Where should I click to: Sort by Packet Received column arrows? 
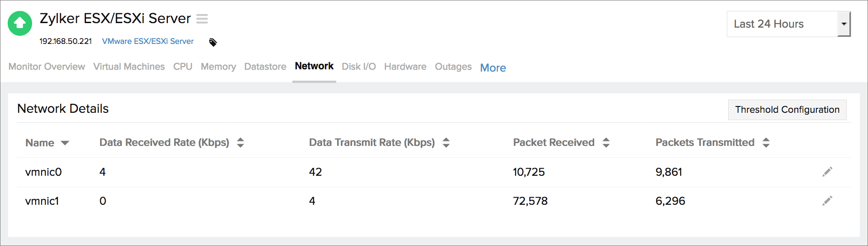click(606, 143)
